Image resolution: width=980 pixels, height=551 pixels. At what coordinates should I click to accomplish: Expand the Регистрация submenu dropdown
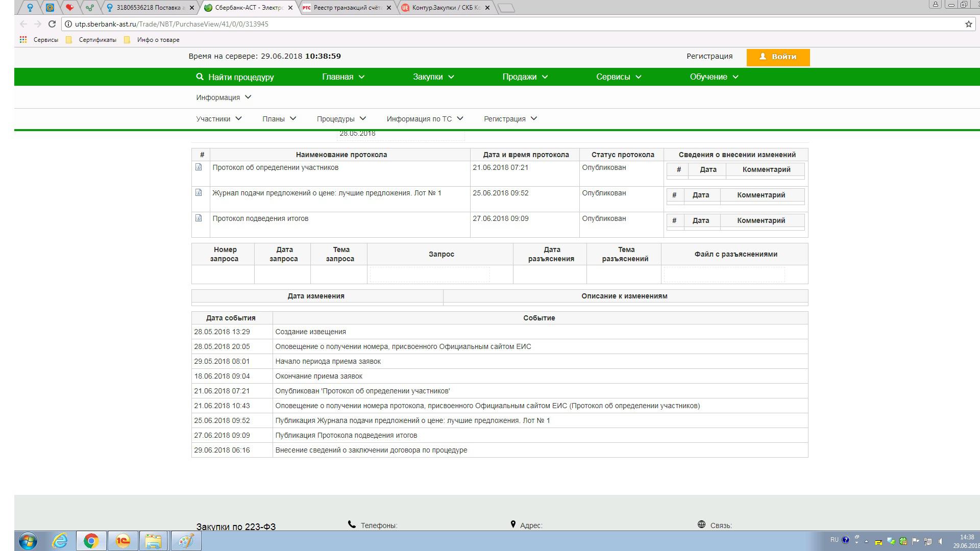(x=510, y=119)
